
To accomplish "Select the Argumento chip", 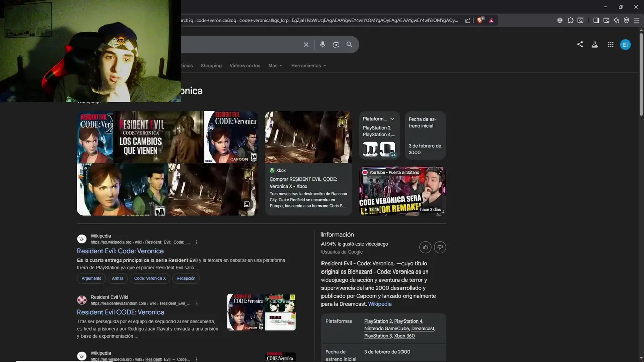I will point(91,278).
